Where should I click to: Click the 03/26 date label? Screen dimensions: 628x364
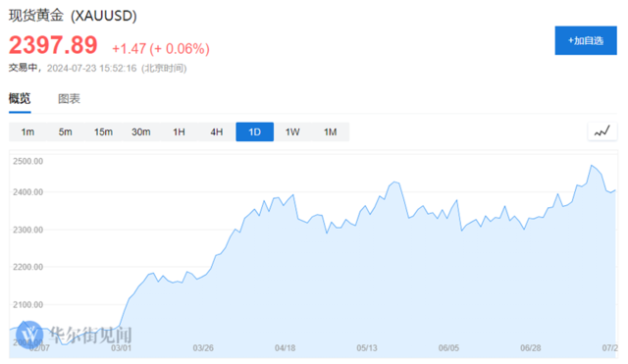(203, 348)
